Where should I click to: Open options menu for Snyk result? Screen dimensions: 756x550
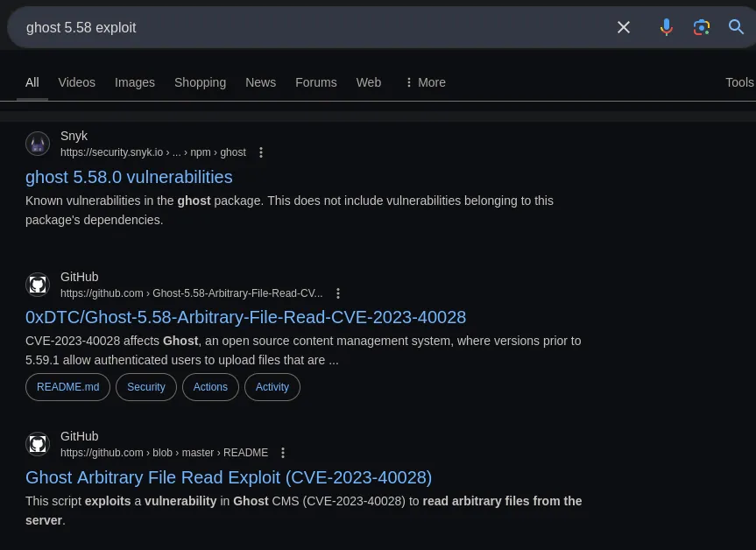click(x=261, y=152)
